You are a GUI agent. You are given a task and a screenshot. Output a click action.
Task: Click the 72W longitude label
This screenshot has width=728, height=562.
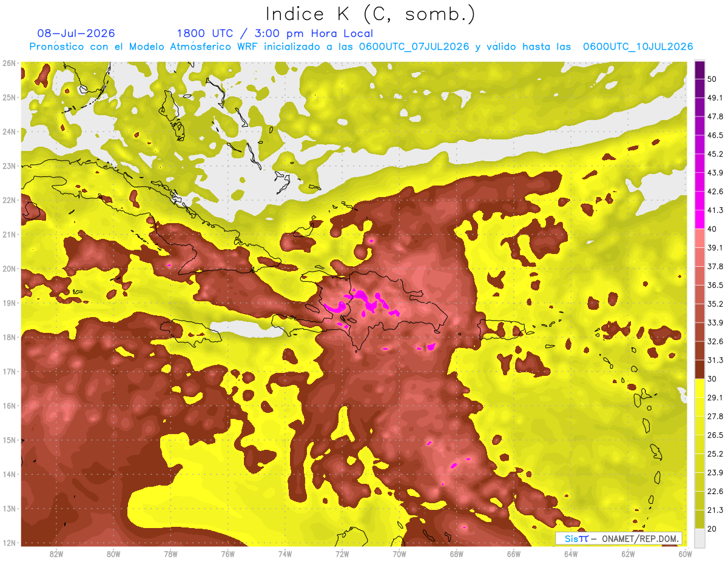[x=342, y=554]
